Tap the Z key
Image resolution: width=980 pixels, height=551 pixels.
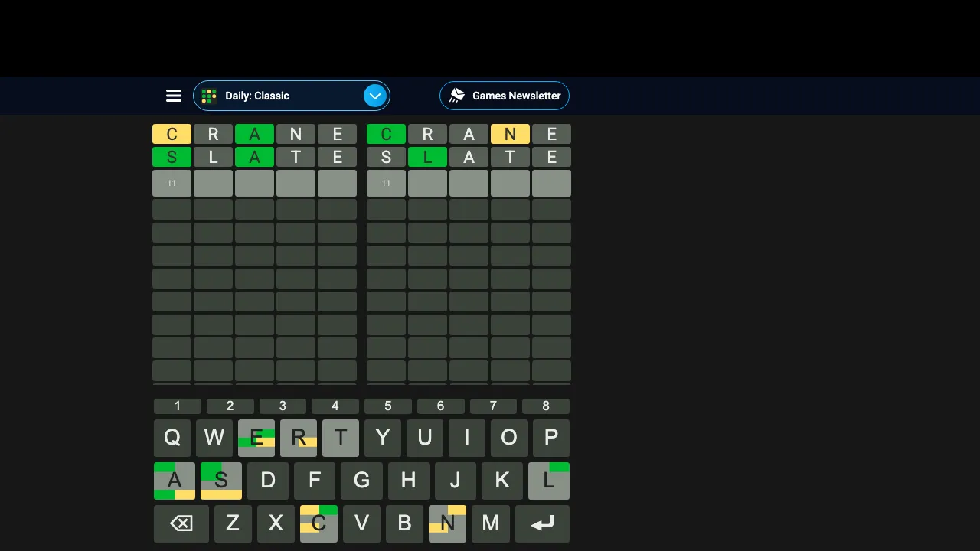233,523
